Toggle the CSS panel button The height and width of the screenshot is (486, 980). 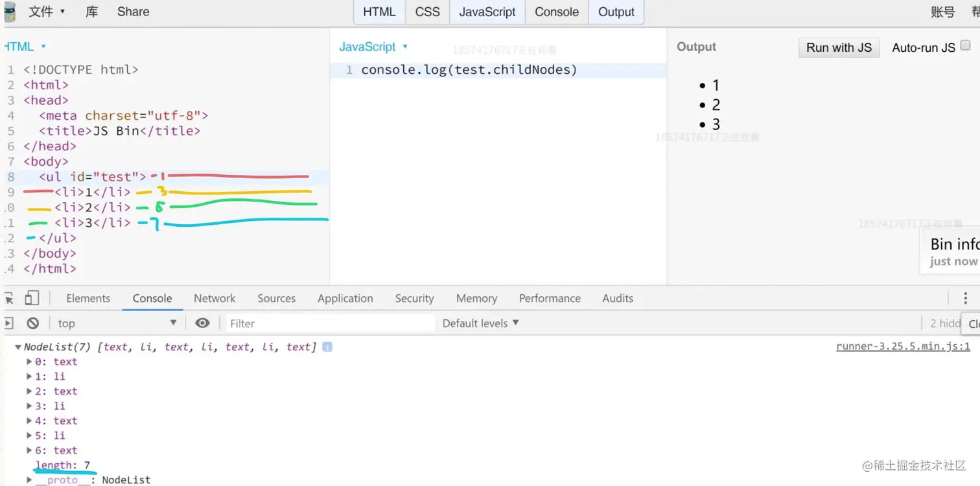(x=427, y=12)
